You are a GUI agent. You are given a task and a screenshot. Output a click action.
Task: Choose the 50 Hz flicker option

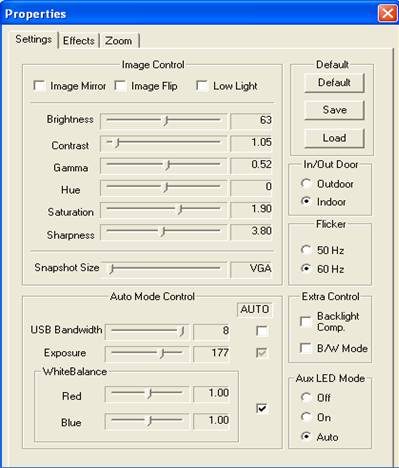(x=306, y=250)
